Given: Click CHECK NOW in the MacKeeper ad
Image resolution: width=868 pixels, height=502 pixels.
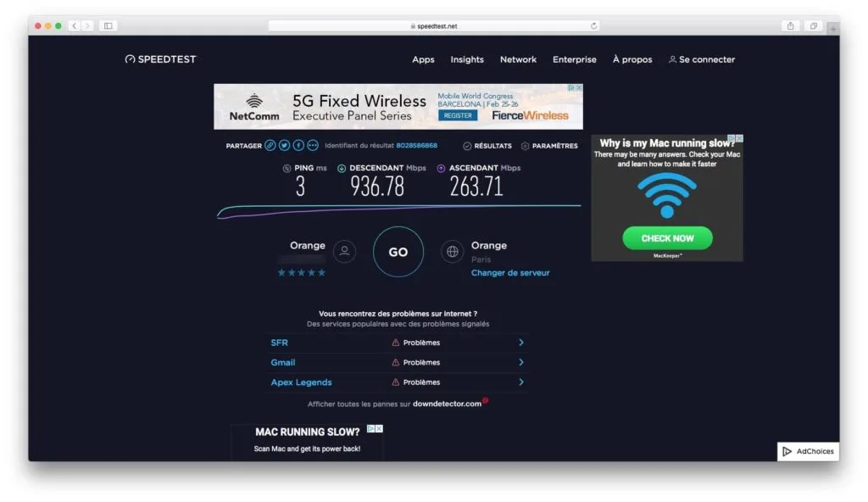Looking at the screenshot, I should click(667, 238).
